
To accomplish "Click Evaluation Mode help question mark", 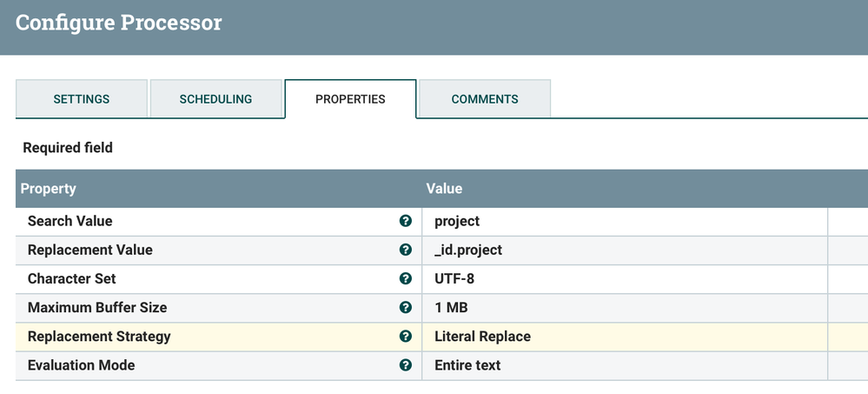I will point(405,365).
